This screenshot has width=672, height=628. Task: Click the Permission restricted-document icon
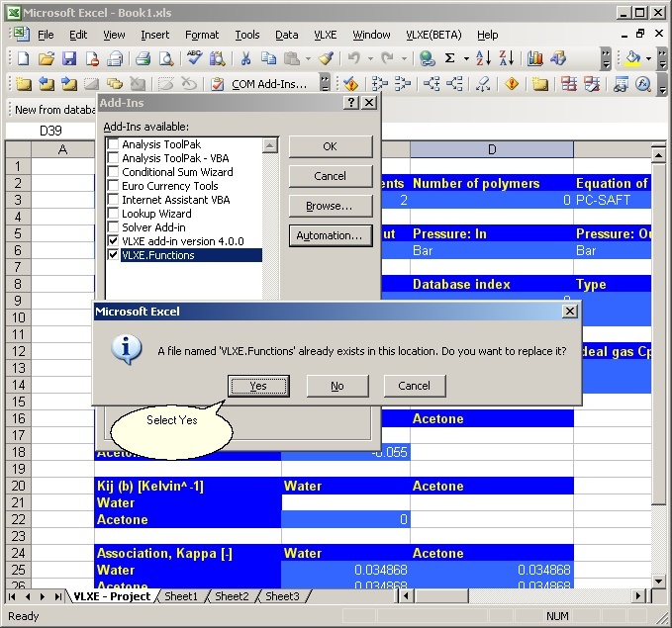tap(92, 58)
